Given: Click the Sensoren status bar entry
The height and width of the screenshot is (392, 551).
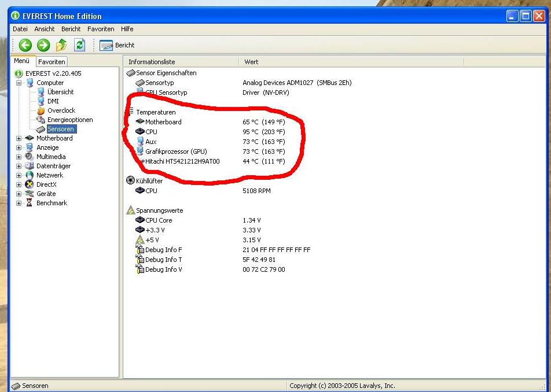Looking at the screenshot, I should (x=30, y=386).
